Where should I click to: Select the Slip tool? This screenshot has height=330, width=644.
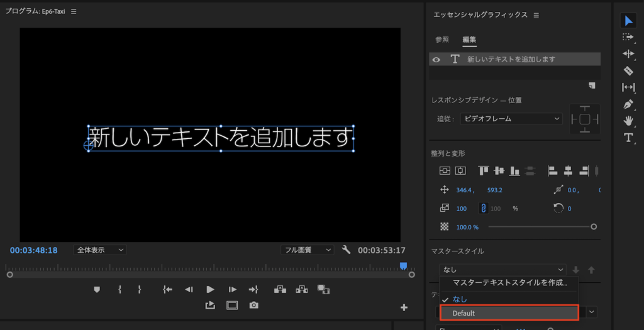pyautogui.click(x=628, y=87)
